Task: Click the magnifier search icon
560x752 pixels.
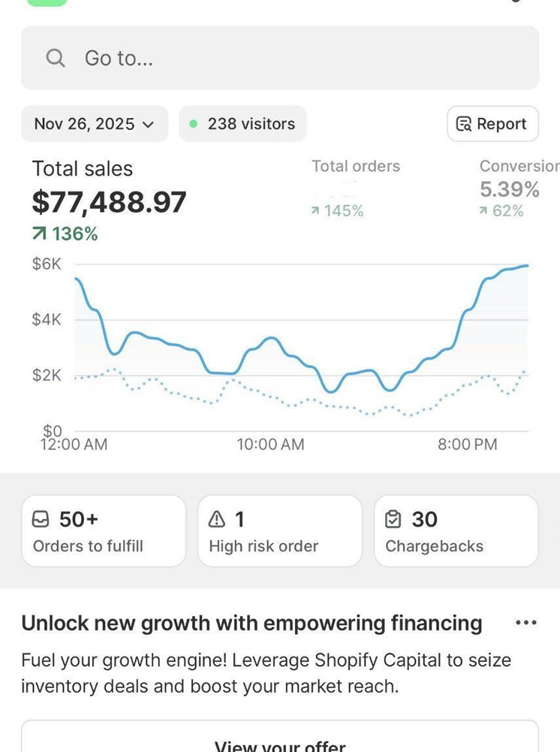Action: [56, 58]
